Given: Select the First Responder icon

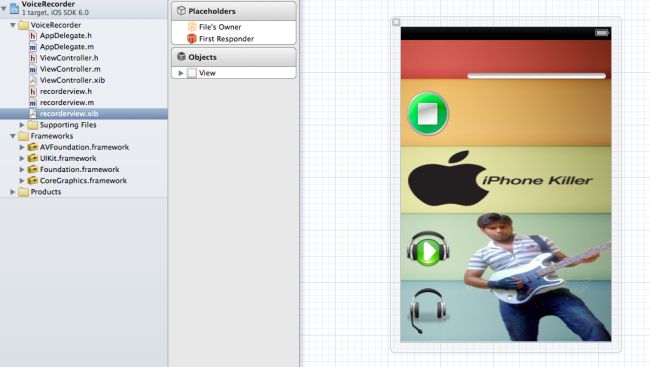Looking at the screenshot, I should coord(192,39).
